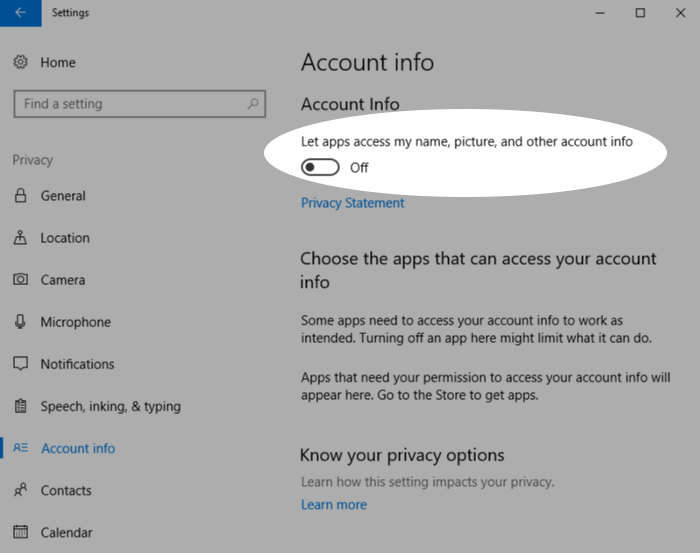Click 'Know your privacy options' heading
Image resolution: width=700 pixels, height=553 pixels.
402,455
